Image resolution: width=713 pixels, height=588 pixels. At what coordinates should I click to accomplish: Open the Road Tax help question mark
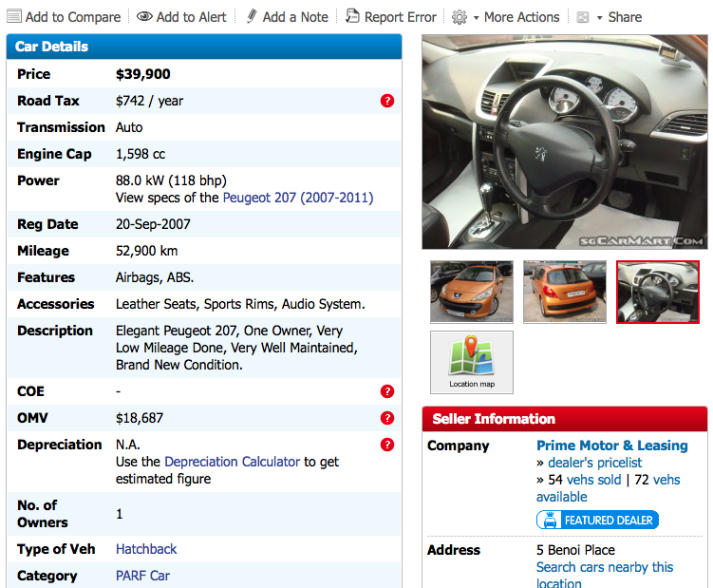(387, 101)
